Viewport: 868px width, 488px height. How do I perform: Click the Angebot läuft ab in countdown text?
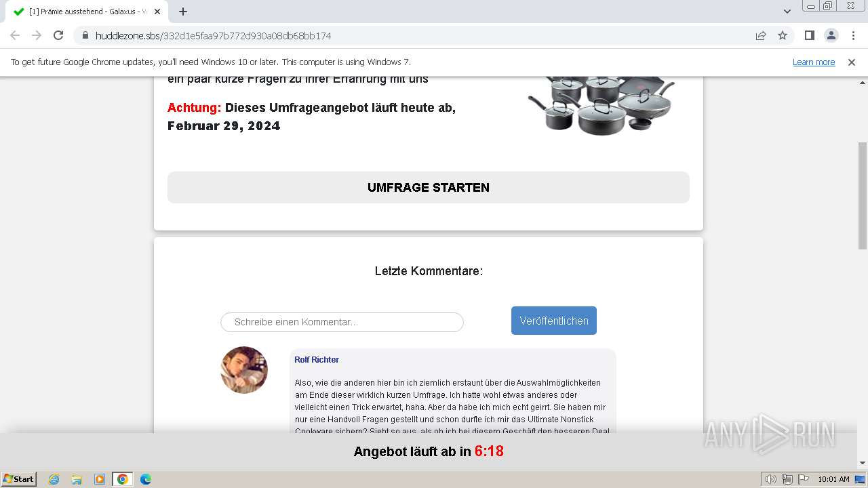click(x=412, y=451)
